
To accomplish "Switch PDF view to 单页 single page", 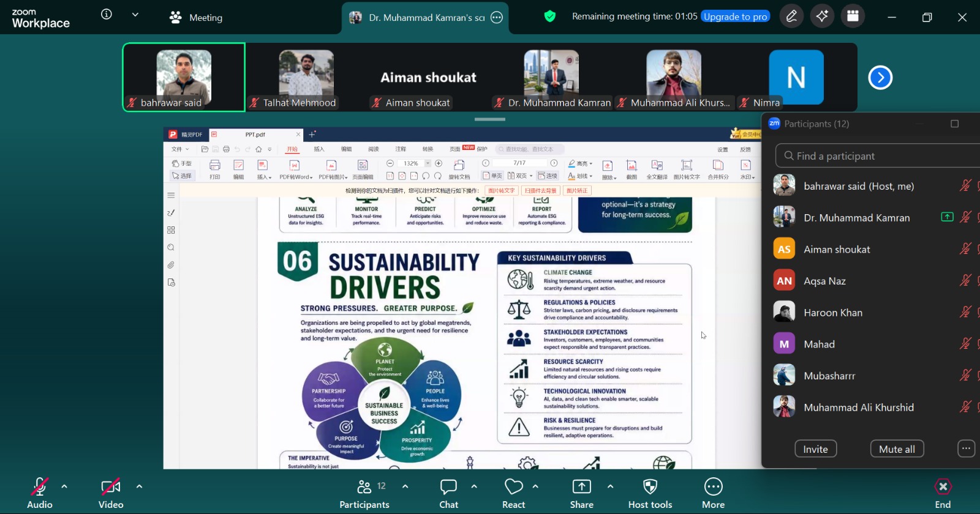I will (x=492, y=176).
